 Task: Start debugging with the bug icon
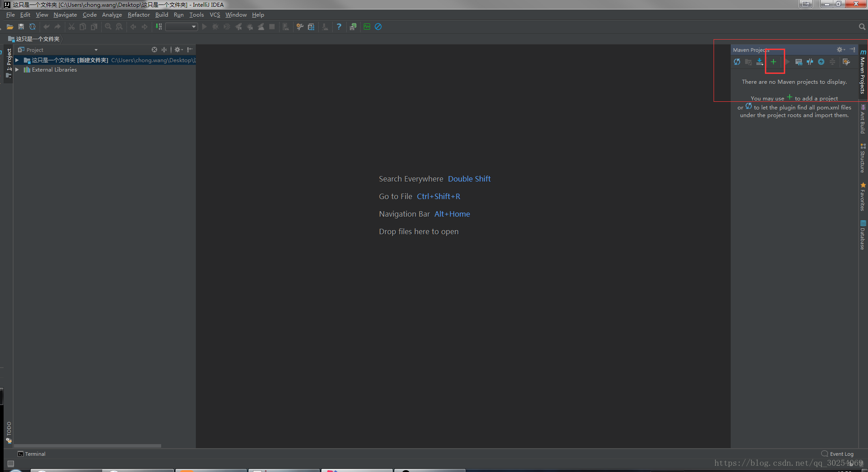click(x=216, y=27)
